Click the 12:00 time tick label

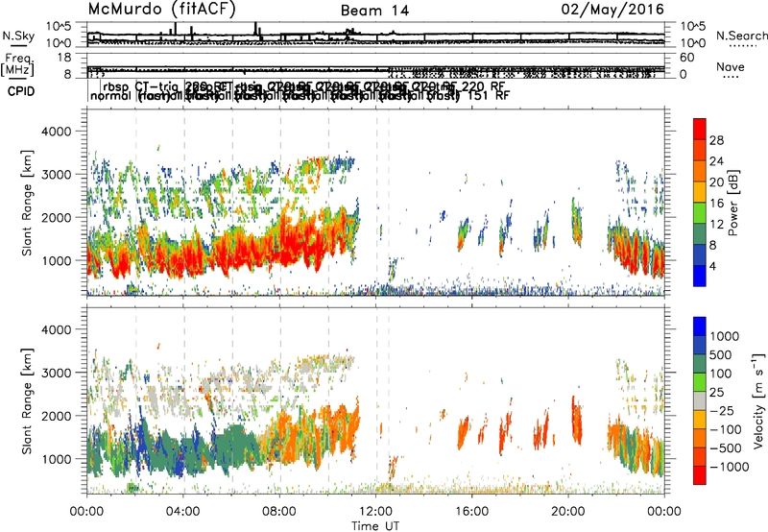click(375, 512)
